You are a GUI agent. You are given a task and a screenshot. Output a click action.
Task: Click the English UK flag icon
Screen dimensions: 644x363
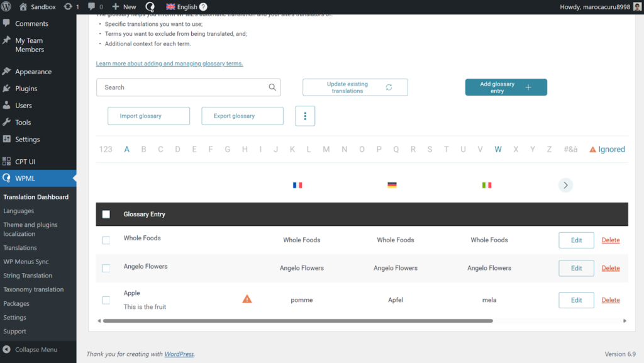[170, 6]
